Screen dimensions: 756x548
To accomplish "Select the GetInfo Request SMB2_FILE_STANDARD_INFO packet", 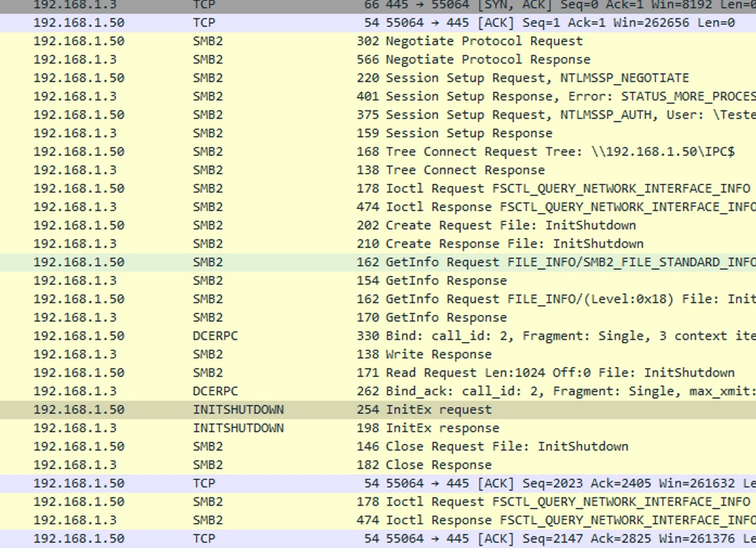I will click(378, 262).
